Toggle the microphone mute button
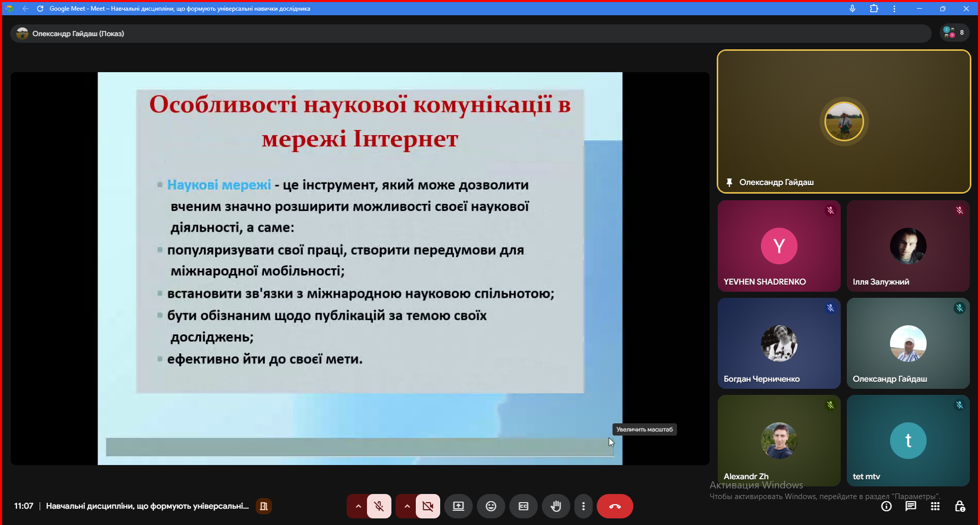This screenshot has width=980, height=525. (x=379, y=506)
